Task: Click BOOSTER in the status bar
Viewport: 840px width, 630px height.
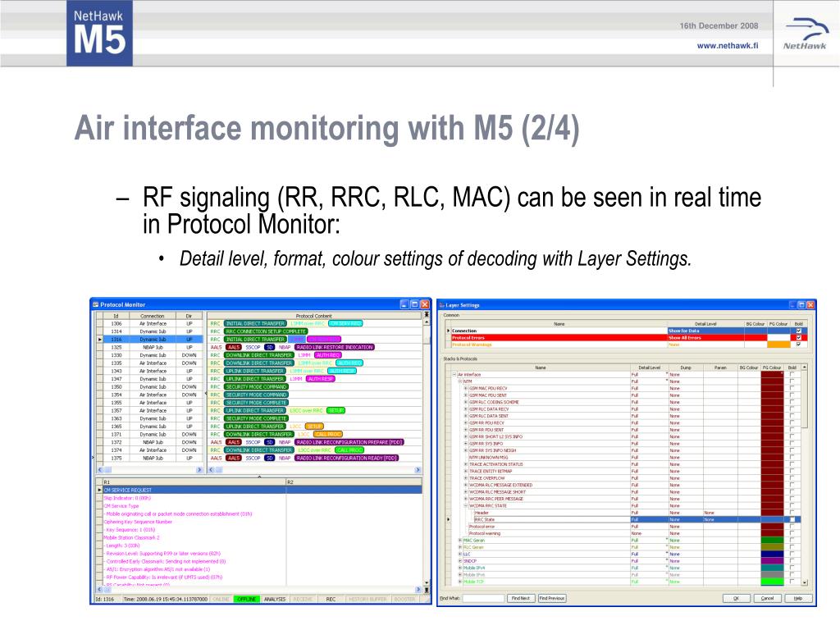Action: 405,599
